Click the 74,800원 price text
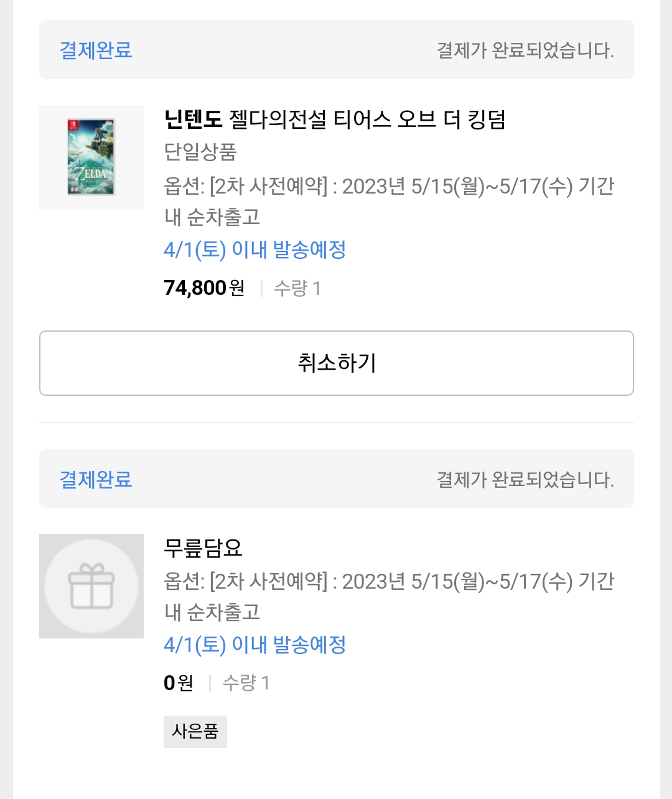Viewport: 672px width, 799px height. click(x=204, y=287)
